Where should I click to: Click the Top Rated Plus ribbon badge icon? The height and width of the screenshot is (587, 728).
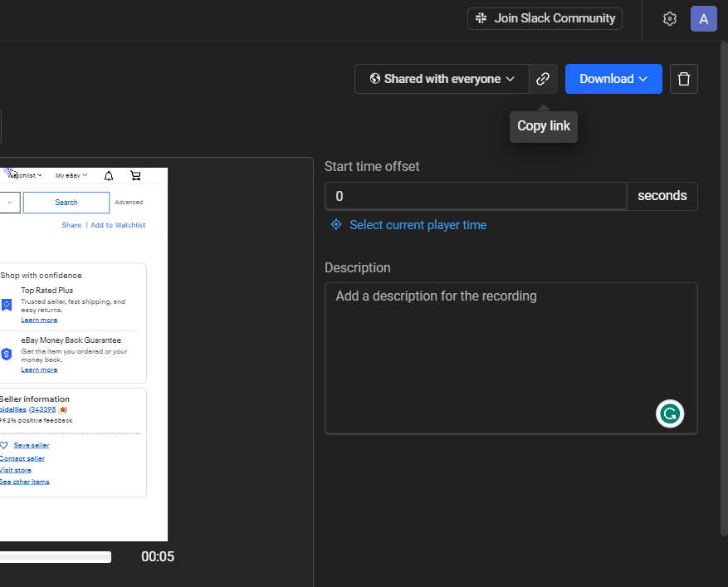7,305
